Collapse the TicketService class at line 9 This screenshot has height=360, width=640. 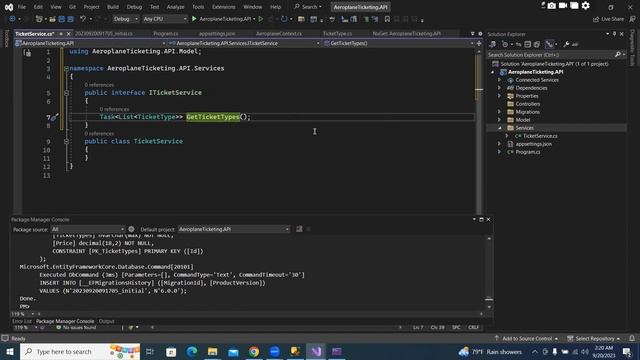pos(66,142)
